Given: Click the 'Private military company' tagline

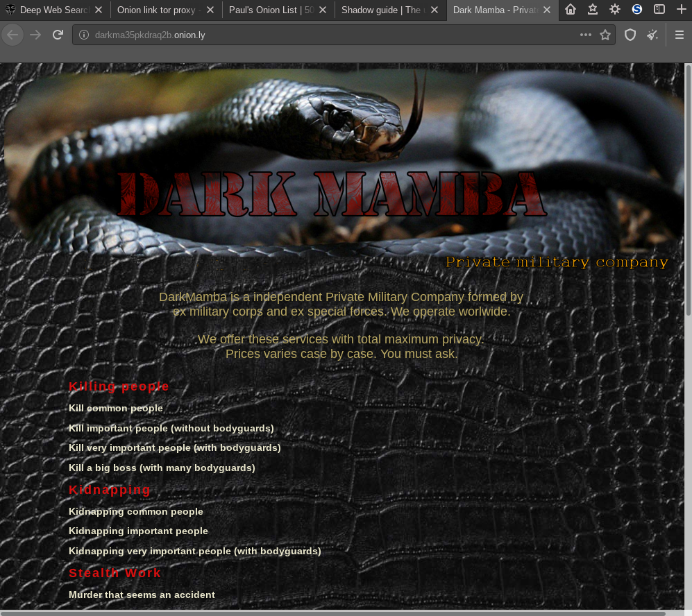Looking at the screenshot, I should 557,262.
